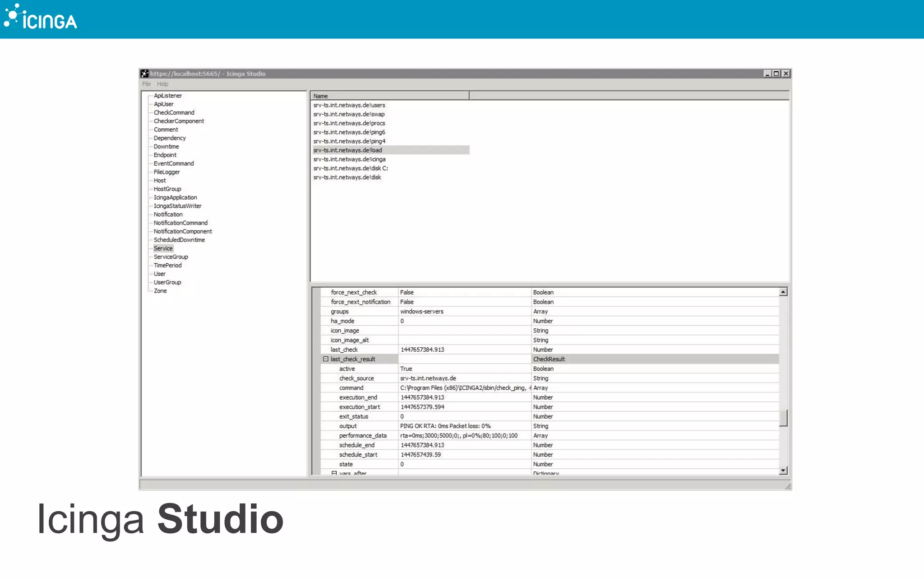Click the Icinga Studio title bar icon
The image size is (924, 578).
144,74
